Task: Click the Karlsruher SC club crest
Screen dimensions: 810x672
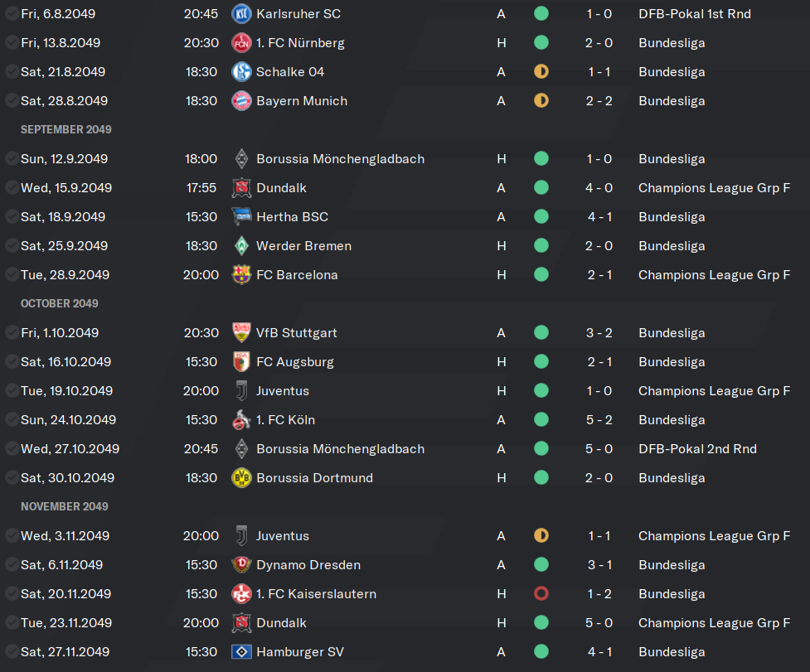Action: (x=241, y=14)
